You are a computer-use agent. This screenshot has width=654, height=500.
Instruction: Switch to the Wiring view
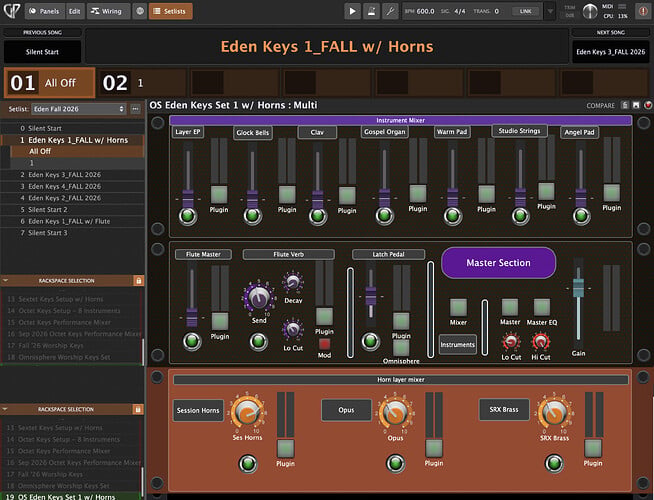[108, 11]
